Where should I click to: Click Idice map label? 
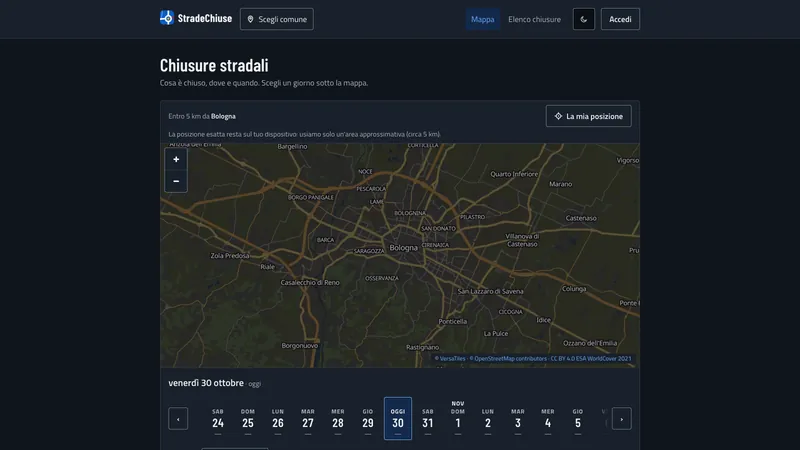(x=544, y=320)
